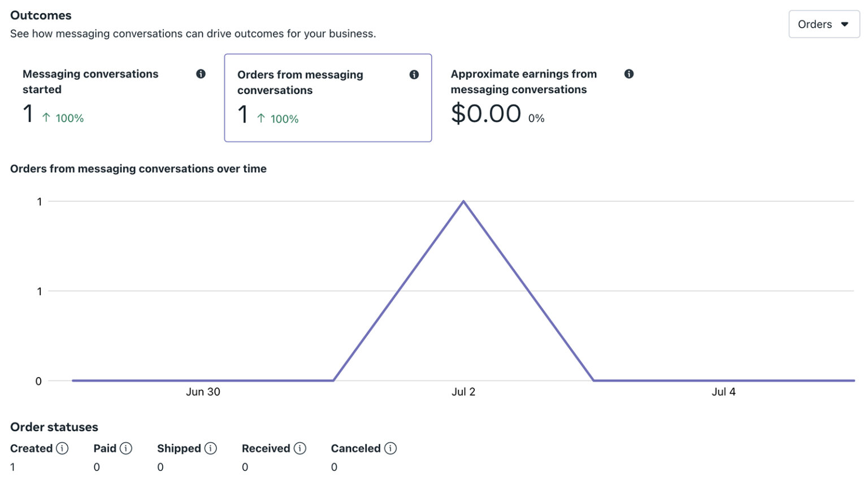Click the Order statuses heading
868x484 pixels.
(54, 427)
